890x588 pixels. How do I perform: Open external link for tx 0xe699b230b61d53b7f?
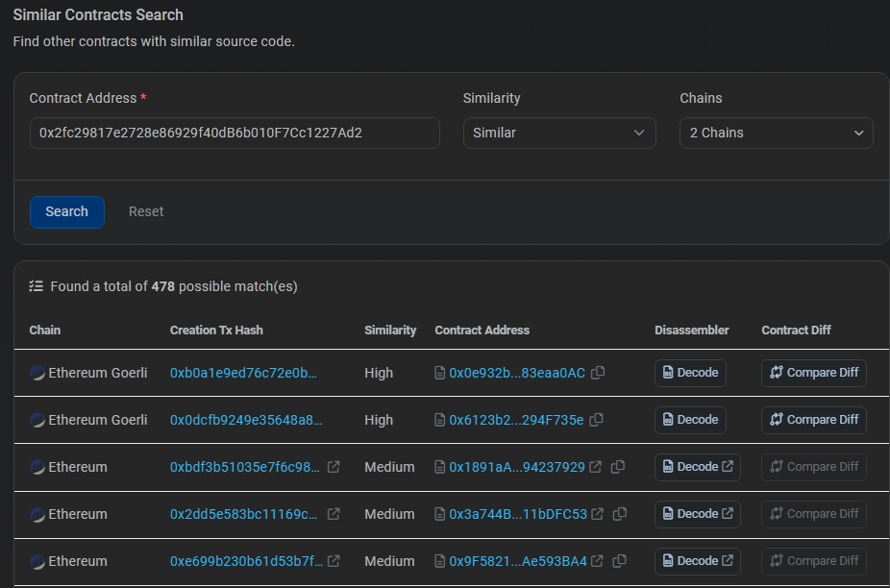[x=334, y=561]
